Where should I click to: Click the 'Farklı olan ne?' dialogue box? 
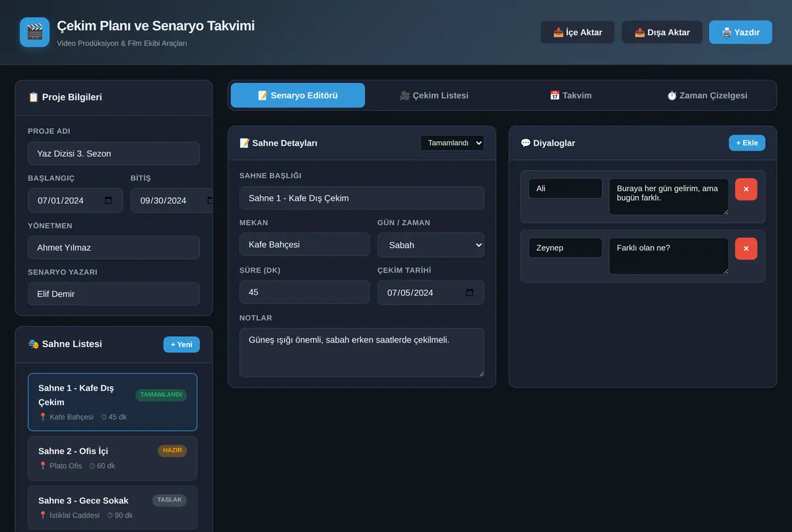pyautogui.click(x=669, y=256)
